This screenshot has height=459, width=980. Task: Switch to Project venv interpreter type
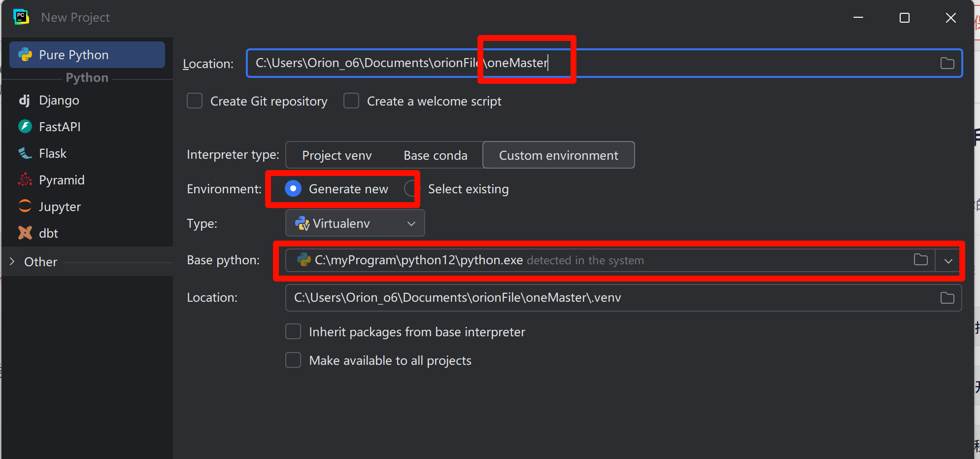click(x=337, y=155)
